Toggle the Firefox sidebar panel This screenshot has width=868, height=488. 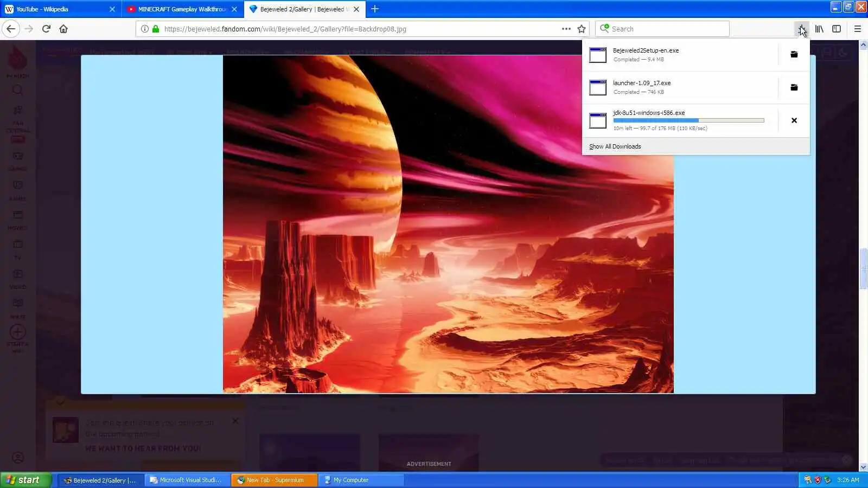tap(837, 29)
